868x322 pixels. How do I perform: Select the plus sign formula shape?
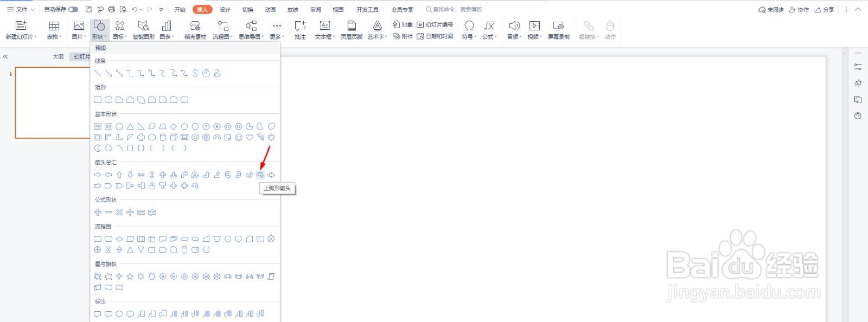coord(98,212)
